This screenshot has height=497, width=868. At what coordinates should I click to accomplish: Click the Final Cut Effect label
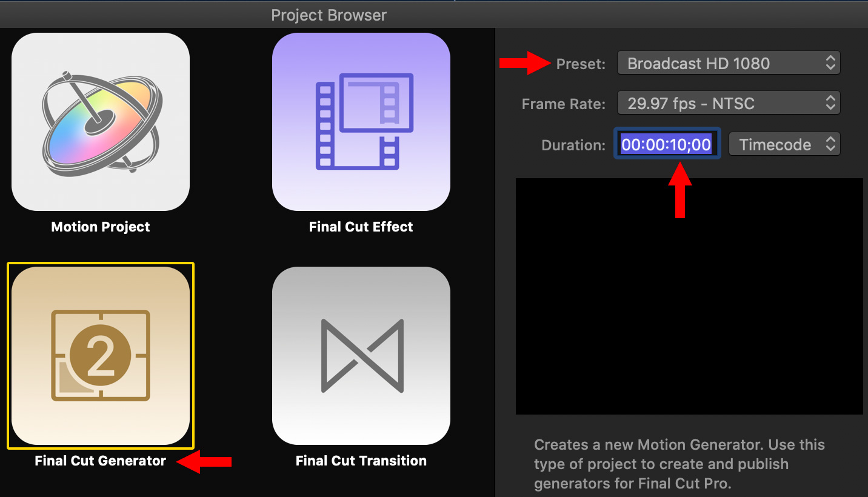[361, 227]
